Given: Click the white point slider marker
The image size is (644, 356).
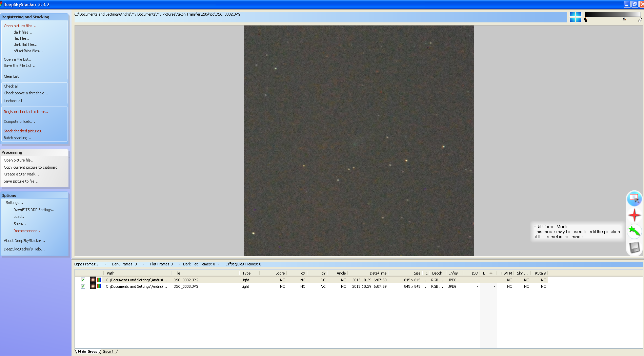Looking at the screenshot, I should click(640, 20).
